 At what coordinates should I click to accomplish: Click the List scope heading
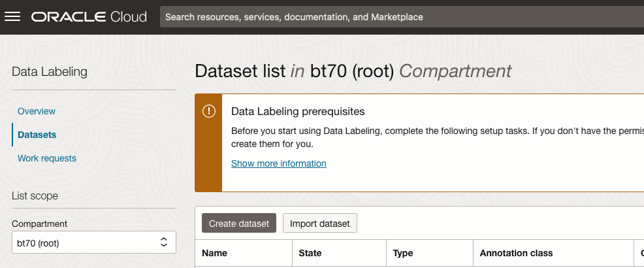pyautogui.click(x=35, y=195)
